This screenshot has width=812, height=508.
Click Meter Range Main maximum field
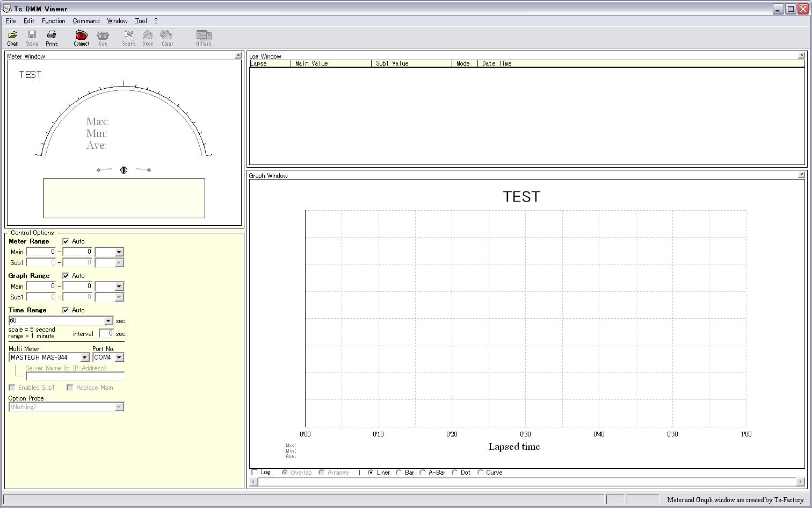click(77, 252)
